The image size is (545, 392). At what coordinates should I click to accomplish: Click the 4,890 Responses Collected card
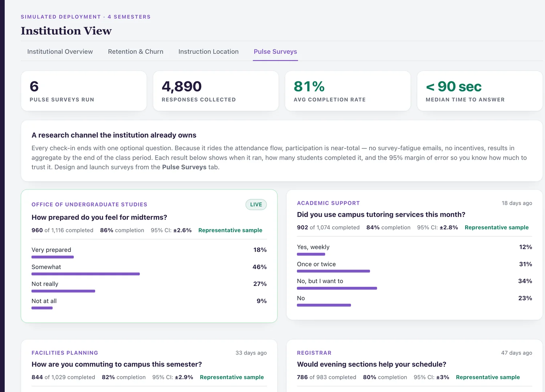[216, 91]
